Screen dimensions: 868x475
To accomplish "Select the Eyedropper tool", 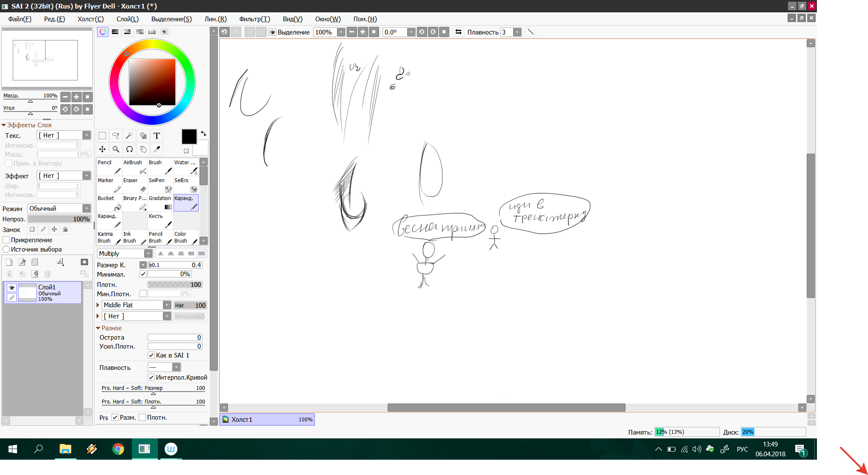I will (157, 149).
